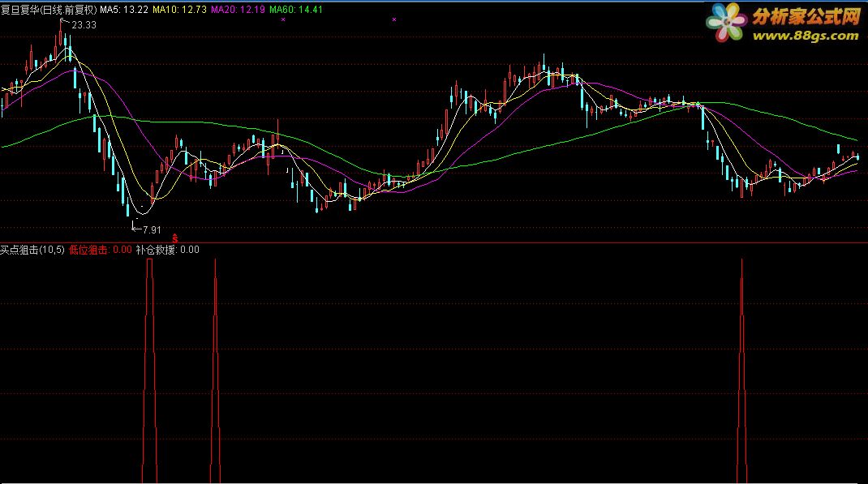Select the MA20: 12.19 indicator label
The width and height of the screenshot is (868, 484).
coord(238,10)
